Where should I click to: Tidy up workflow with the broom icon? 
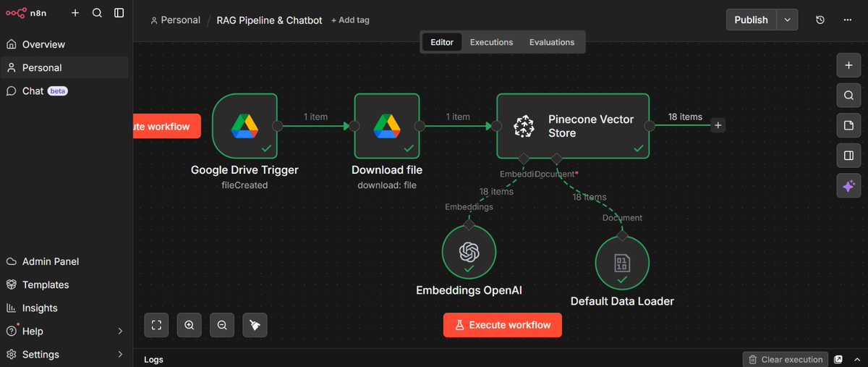pos(255,325)
